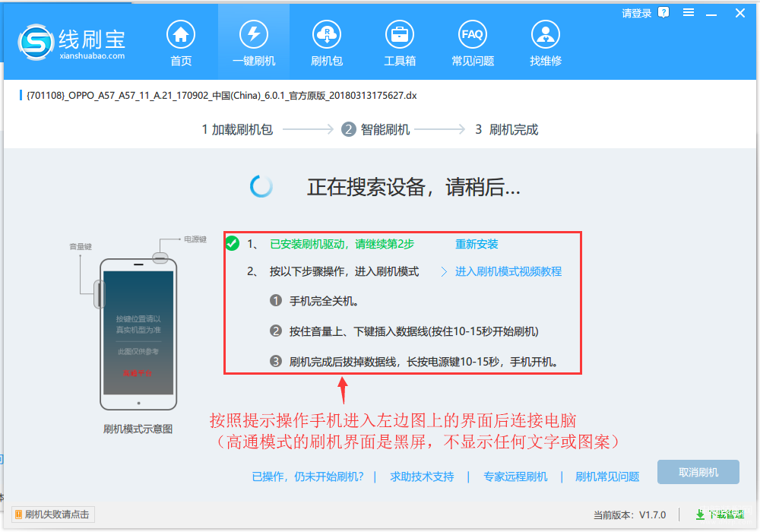This screenshot has height=532, width=760.
Task: Click the 刷机模式示意图 caption
Action: [x=138, y=429]
